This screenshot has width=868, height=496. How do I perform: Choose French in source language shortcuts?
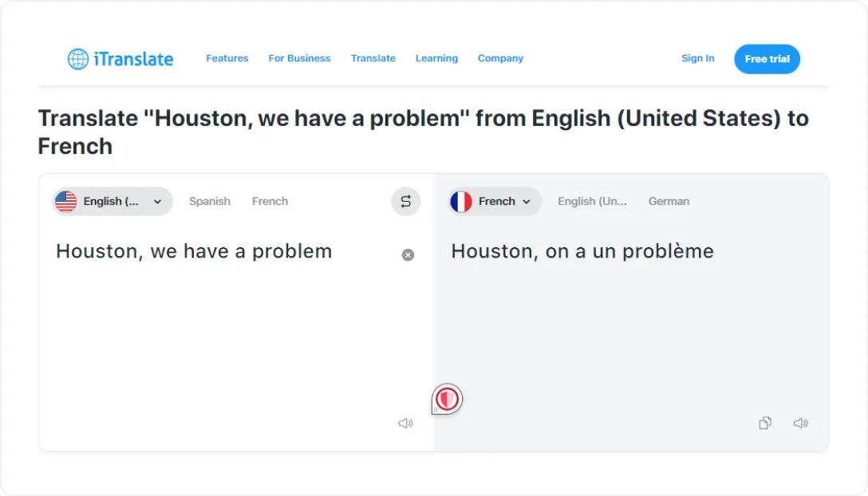tap(270, 202)
